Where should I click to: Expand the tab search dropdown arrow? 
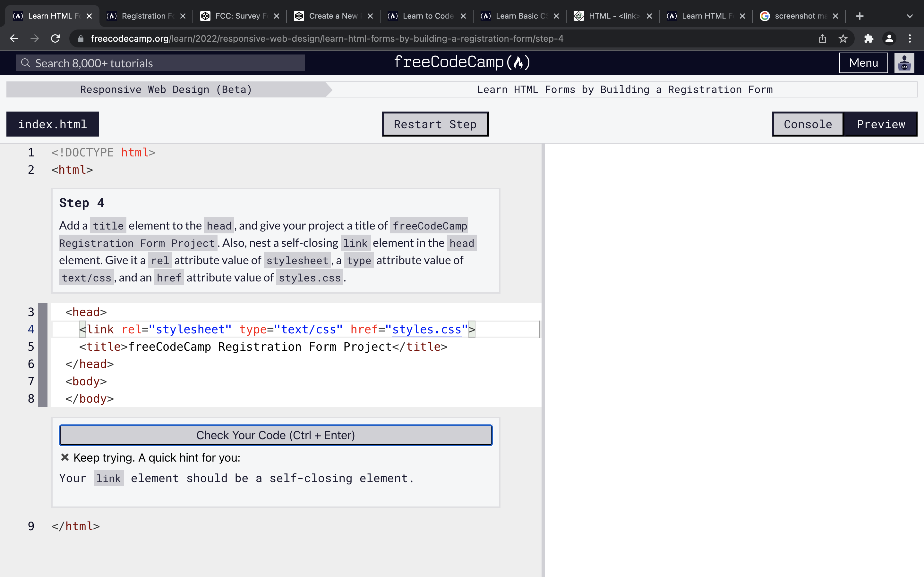(910, 16)
